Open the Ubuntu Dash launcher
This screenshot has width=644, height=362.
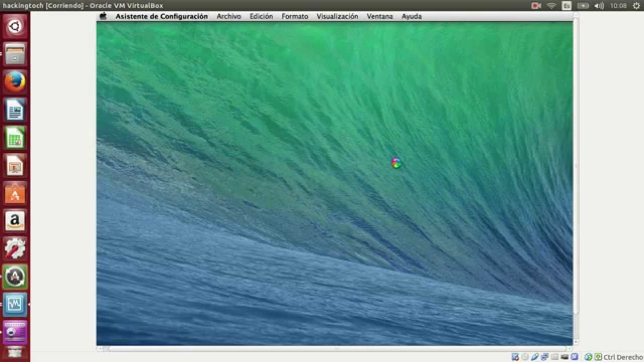pos(15,27)
